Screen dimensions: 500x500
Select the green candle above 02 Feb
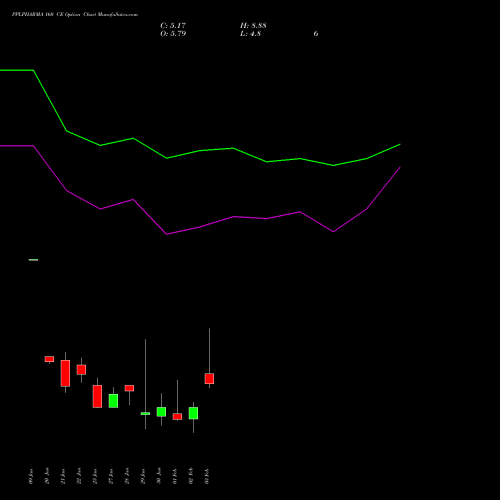(193, 413)
